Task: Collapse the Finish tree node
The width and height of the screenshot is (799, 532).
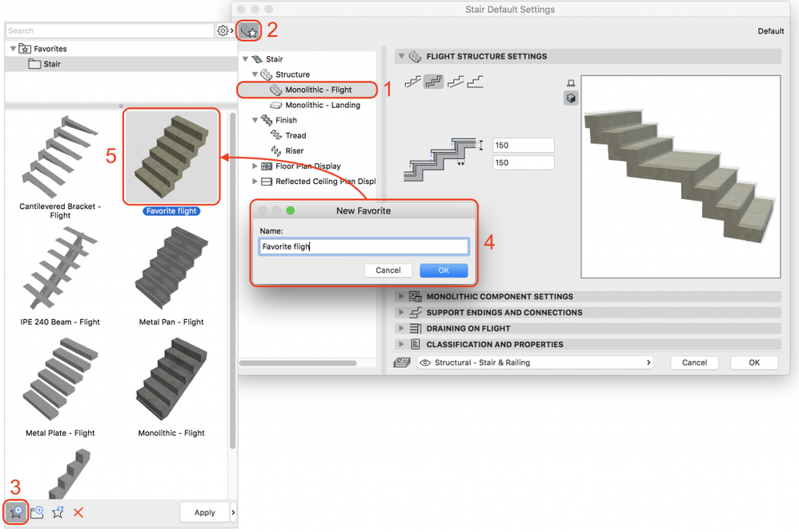Action: [x=255, y=120]
